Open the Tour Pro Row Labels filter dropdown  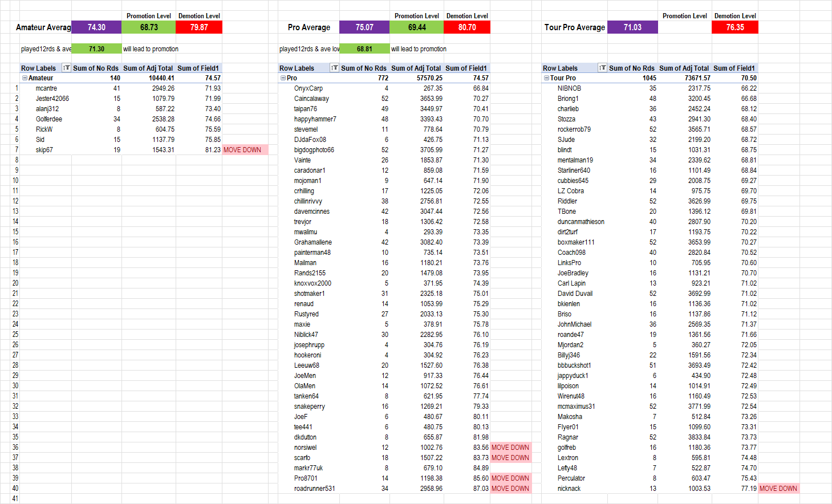point(602,68)
